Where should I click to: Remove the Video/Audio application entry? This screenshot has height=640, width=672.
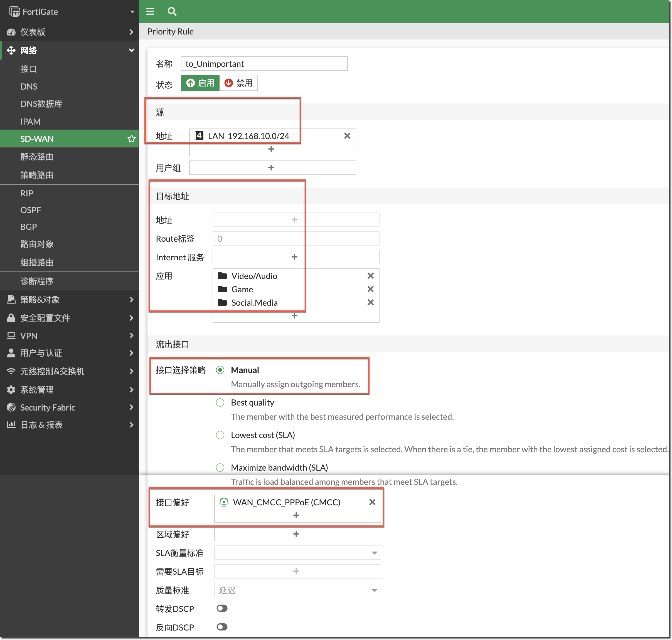pyautogui.click(x=370, y=276)
